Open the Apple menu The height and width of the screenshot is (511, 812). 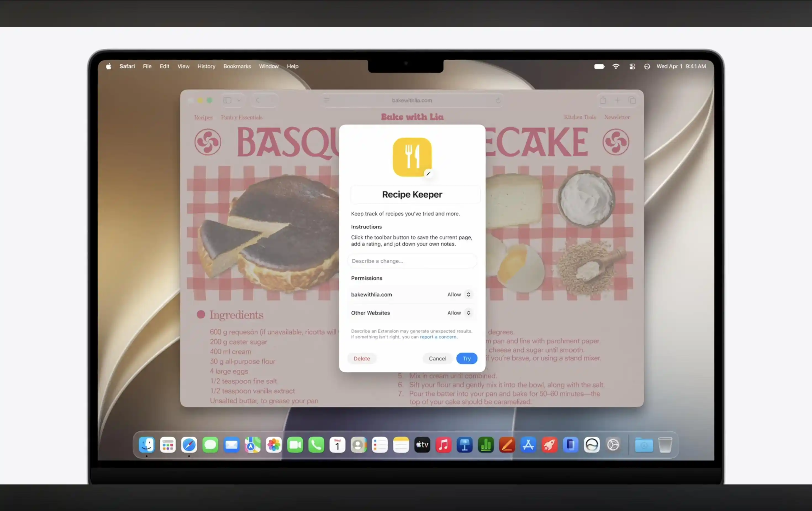point(109,66)
